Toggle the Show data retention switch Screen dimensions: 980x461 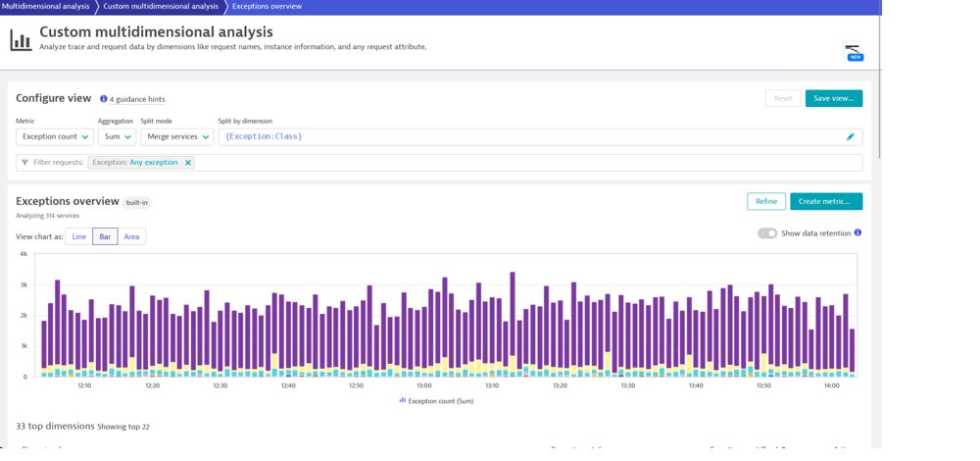pyautogui.click(x=767, y=233)
